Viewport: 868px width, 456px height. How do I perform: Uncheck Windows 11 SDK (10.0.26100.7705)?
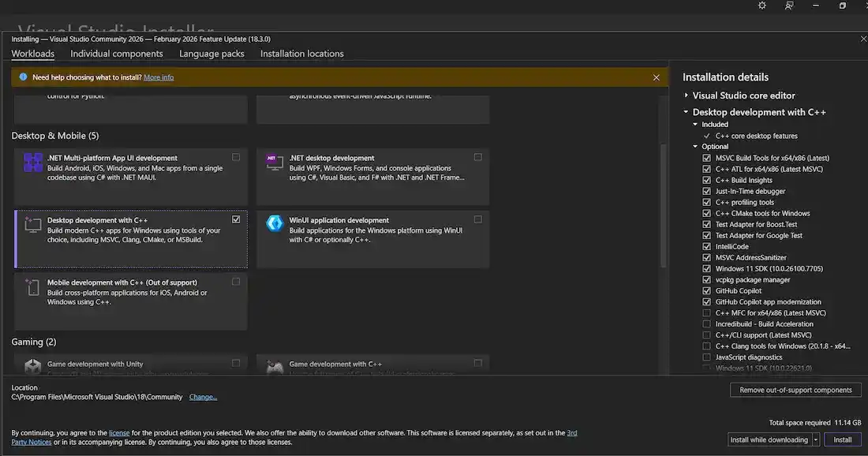coord(706,268)
